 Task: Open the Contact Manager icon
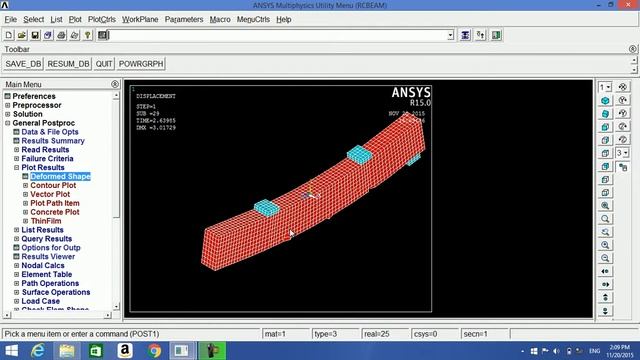pos(496,35)
